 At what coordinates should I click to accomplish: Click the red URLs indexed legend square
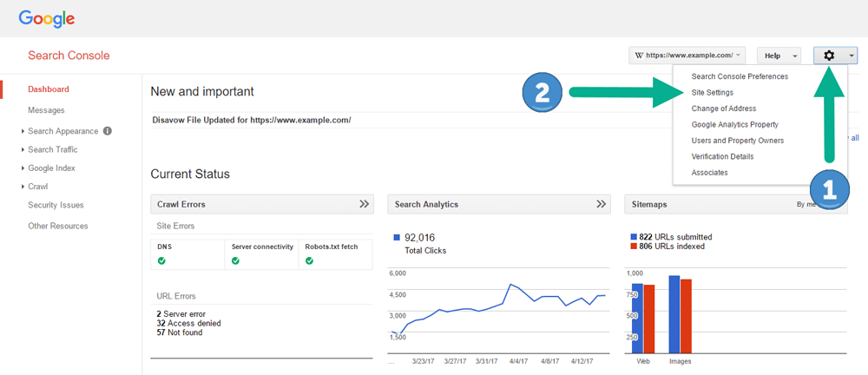[635, 247]
